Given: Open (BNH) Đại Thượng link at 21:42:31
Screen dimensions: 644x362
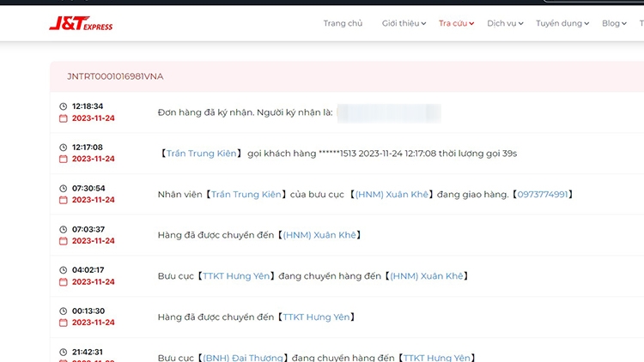Looking at the screenshot, I should [243, 358].
